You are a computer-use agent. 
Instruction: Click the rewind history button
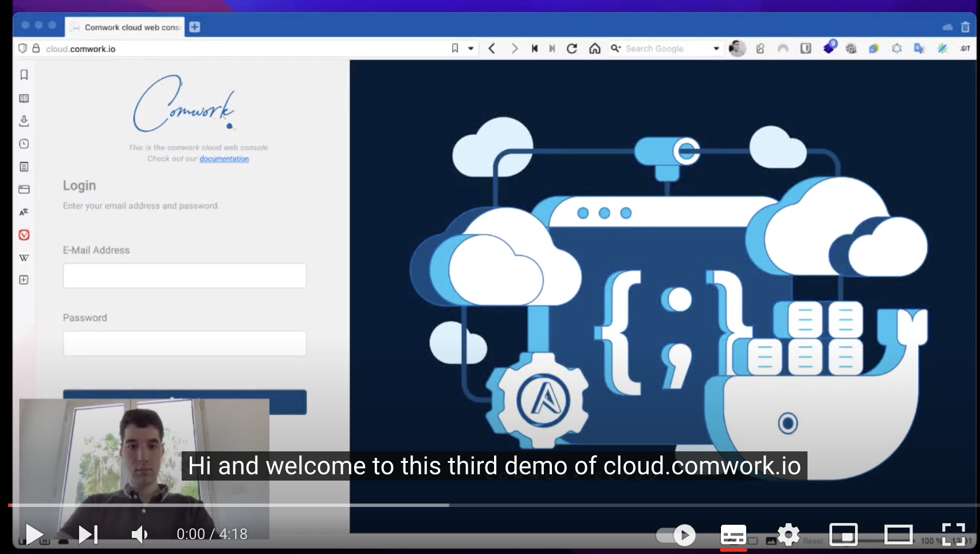point(534,49)
